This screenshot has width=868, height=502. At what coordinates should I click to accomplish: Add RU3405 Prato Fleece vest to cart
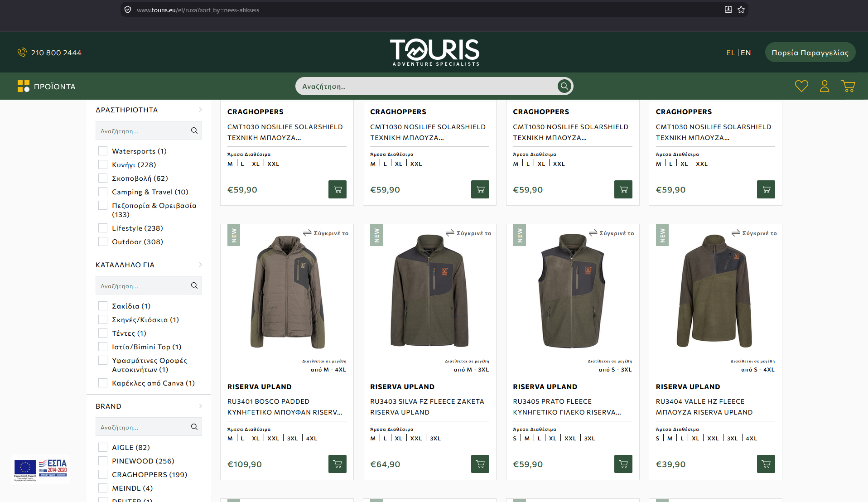click(623, 464)
